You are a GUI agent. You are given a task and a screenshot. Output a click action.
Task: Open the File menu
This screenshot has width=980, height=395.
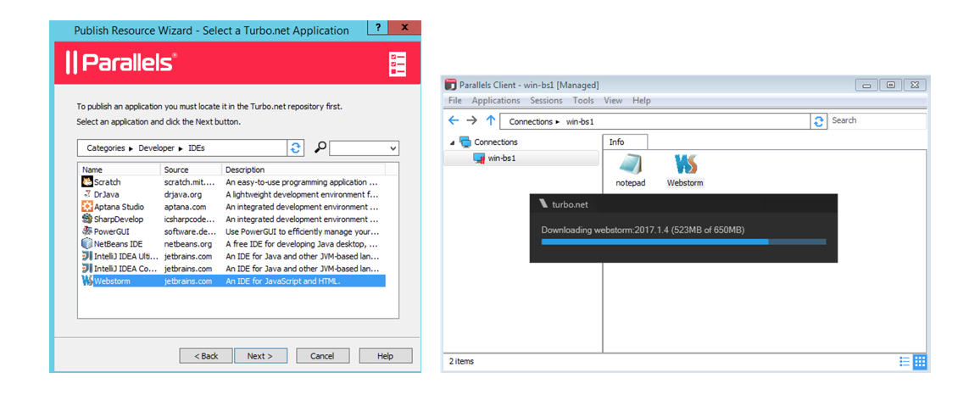[455, 100]
